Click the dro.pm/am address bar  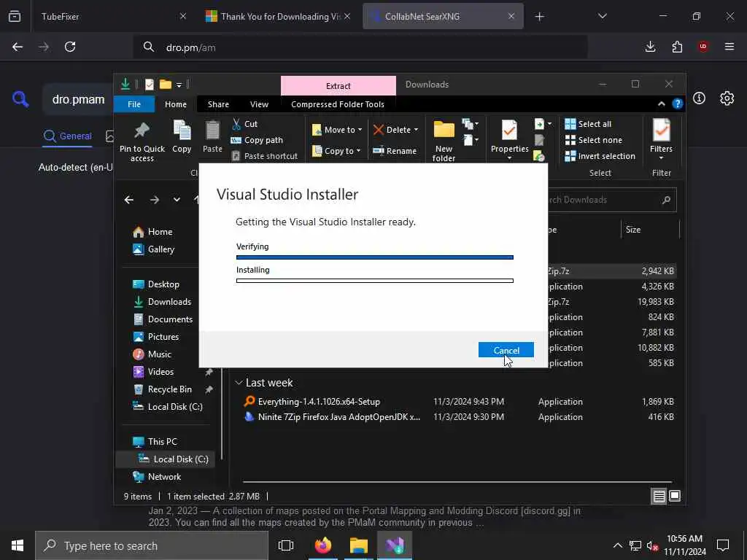coord(360,47)
